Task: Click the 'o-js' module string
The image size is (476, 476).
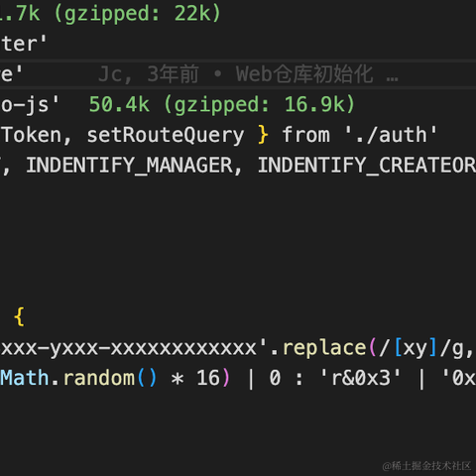Action: (30, 105)
